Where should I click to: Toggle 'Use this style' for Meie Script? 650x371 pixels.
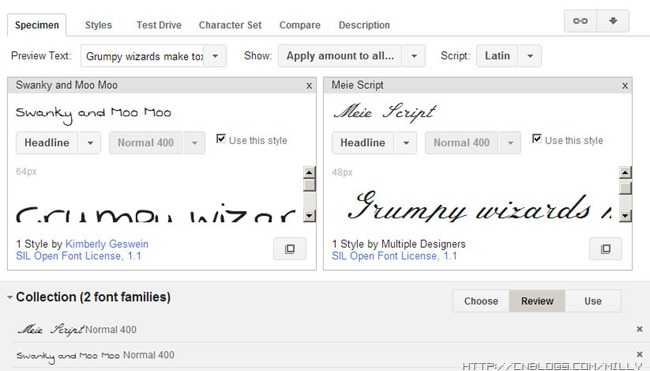pos(537,138)
